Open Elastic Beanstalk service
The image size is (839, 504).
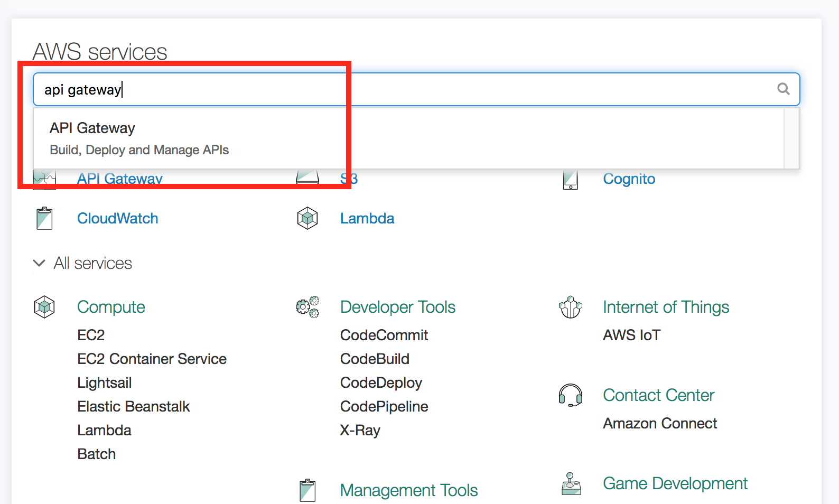point(134,406)
